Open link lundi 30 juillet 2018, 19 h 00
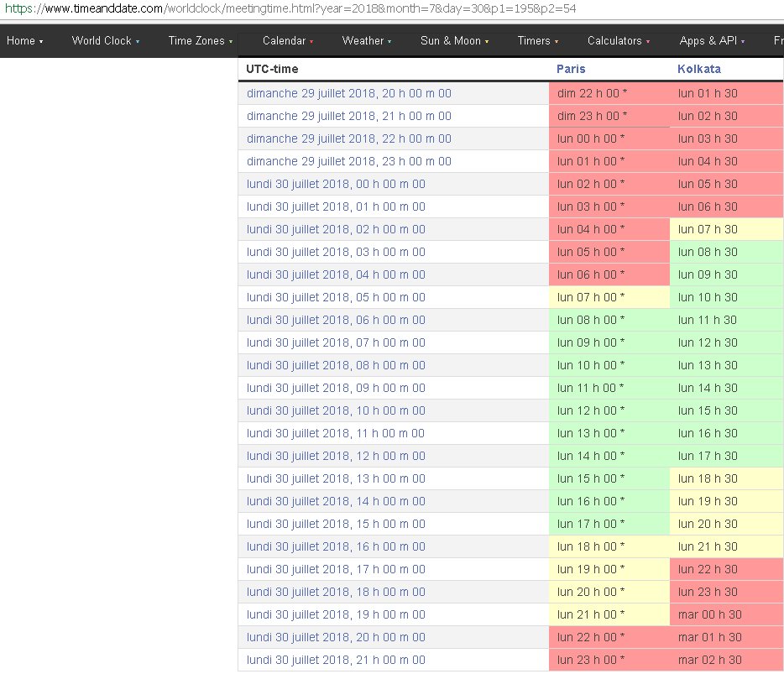 click(336, 614)
